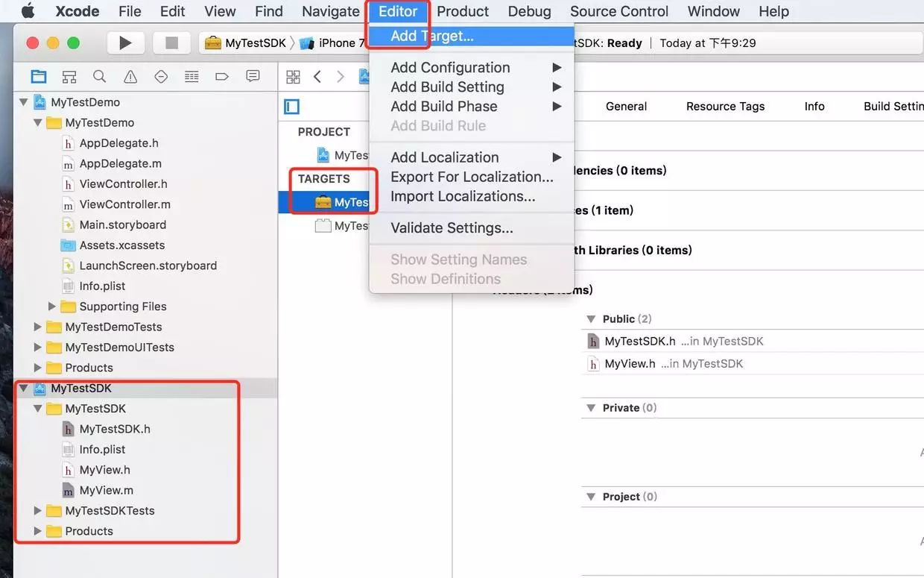Switch to the General tab
The image size is (924, 578).
pyautogui.click(x=626, y=106)
